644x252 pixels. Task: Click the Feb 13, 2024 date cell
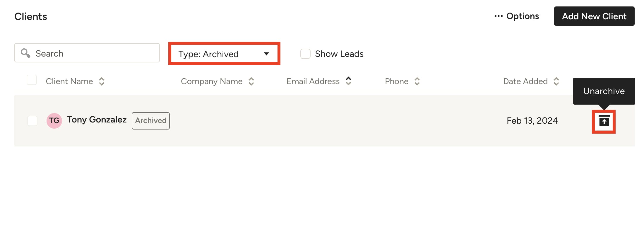(x=532, y=121)
